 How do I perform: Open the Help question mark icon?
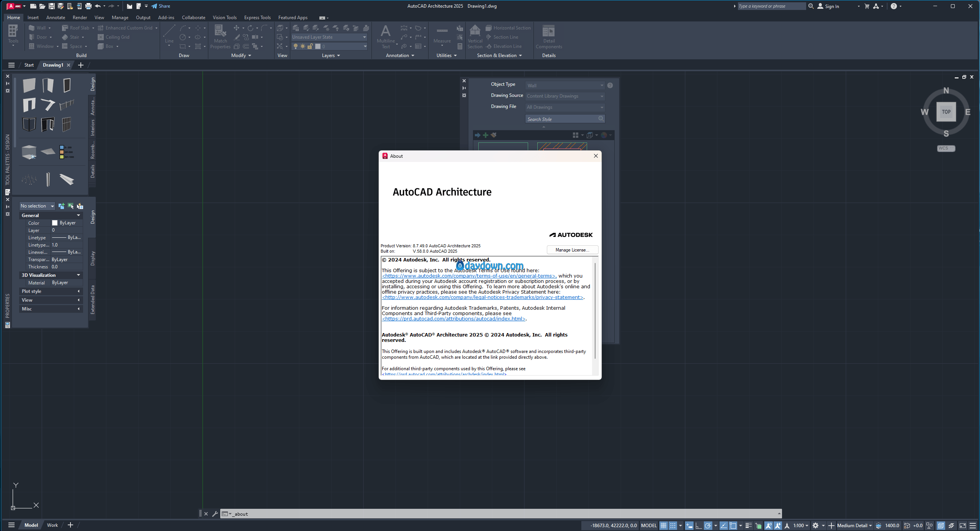pyautogui.click(x=894, y=6)
